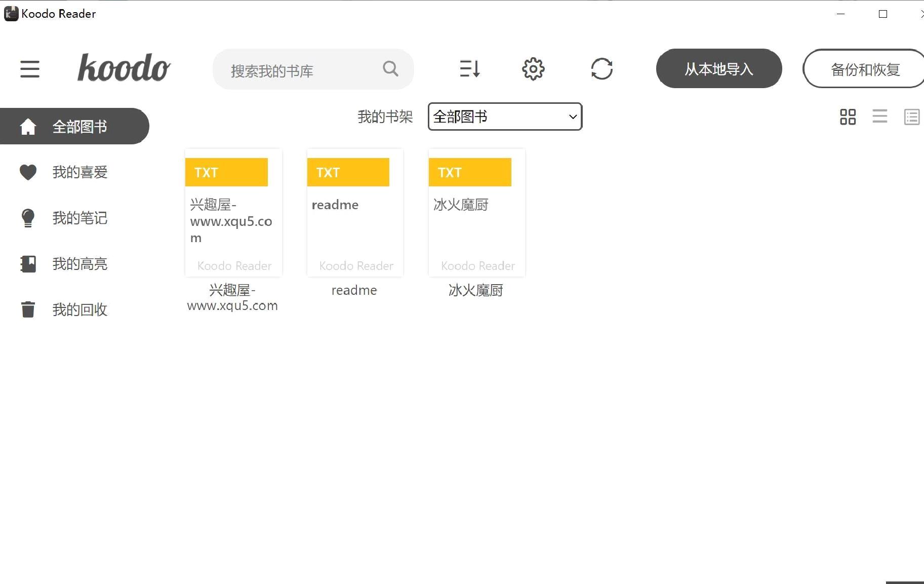
Task: Open the 冰火魔厨 book cover
Action: pyautogui.click(x=477, y=213)
